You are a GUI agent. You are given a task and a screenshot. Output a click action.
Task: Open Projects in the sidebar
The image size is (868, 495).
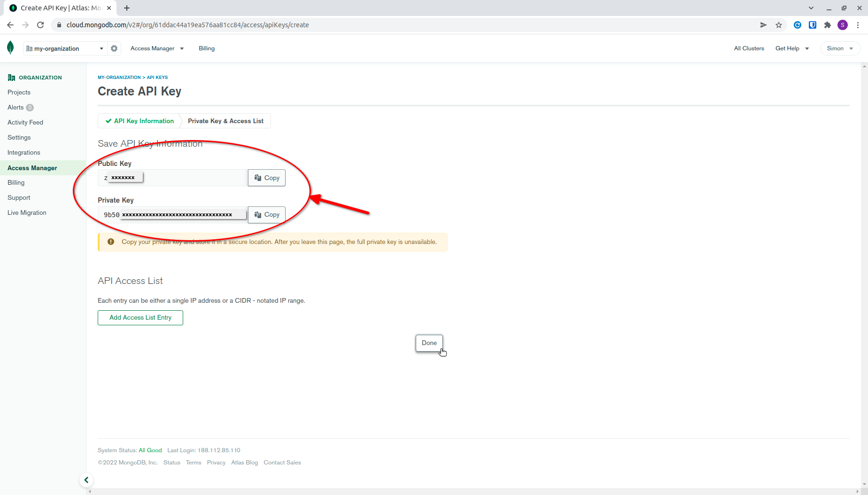[x=19, y=92]
